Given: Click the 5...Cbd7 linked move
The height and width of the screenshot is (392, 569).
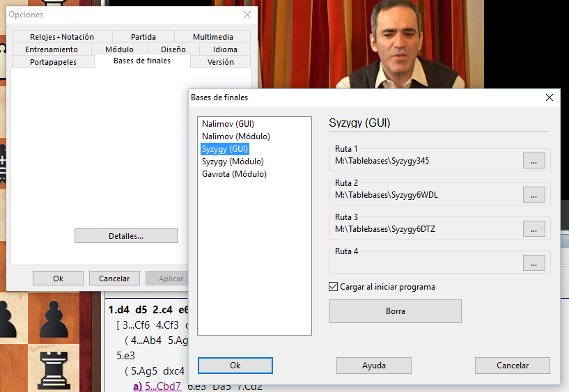Looking at the screenshot, I should click(163, 386).
